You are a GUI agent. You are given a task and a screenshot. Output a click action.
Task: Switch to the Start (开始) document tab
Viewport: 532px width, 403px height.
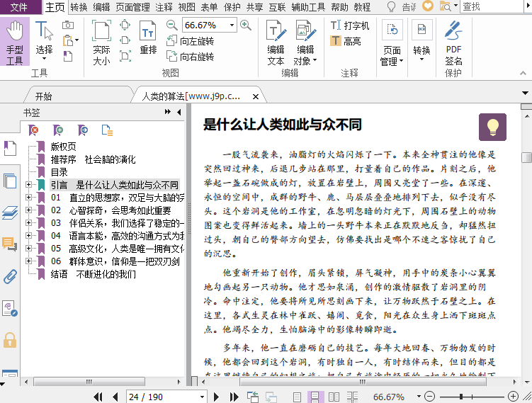click(x=43, y=96)
